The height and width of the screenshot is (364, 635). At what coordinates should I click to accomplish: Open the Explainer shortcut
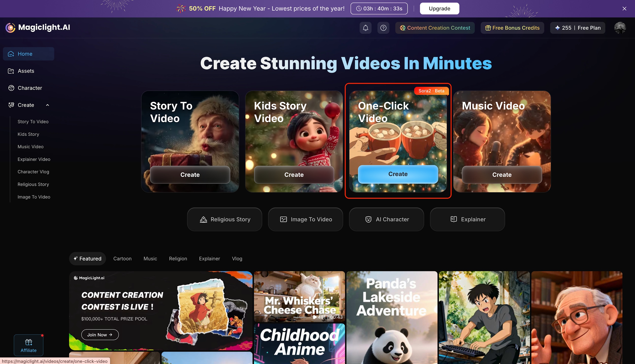click(467, 219)
